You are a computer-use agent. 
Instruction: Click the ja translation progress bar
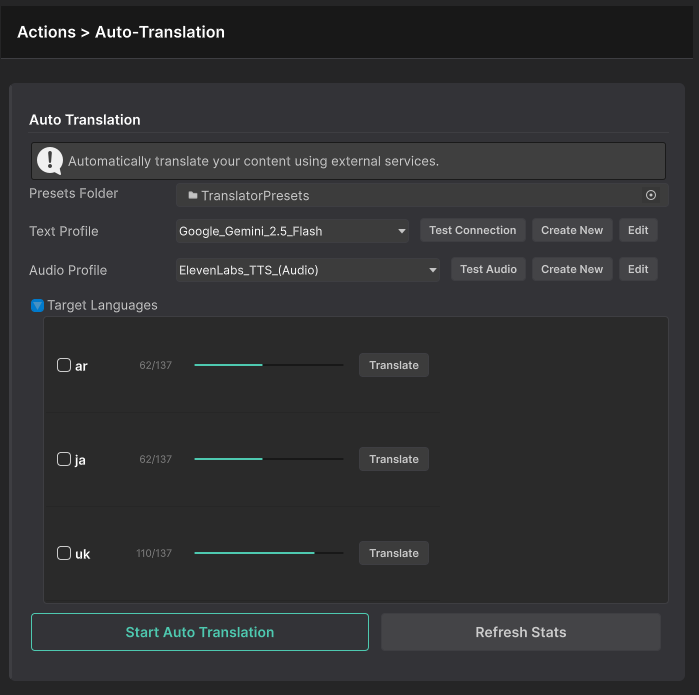(x=269, y=459)
